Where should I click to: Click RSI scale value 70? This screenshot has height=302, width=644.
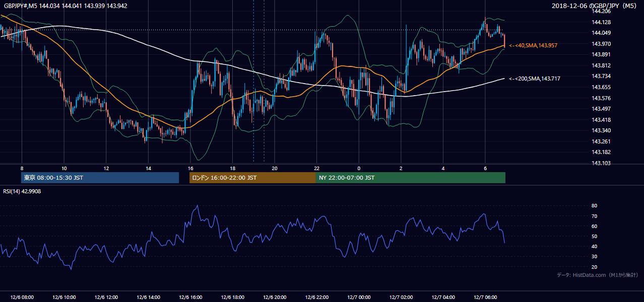pos(595,216)
